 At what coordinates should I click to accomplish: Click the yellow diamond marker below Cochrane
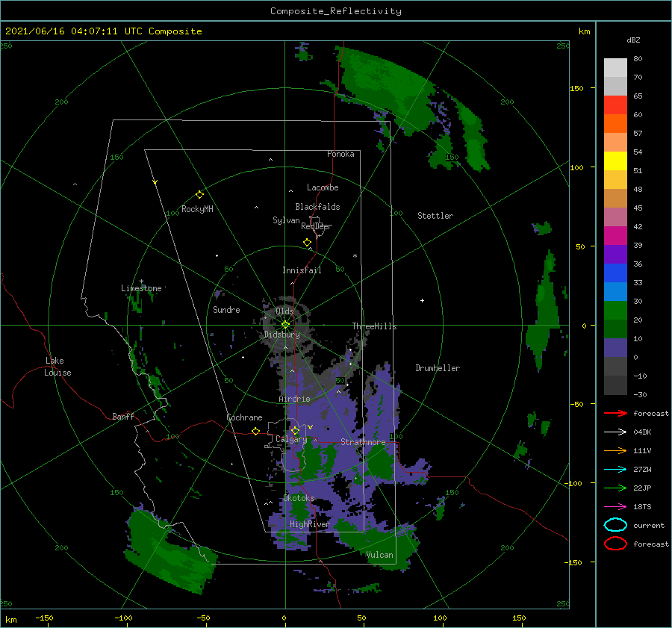[255, 432]
